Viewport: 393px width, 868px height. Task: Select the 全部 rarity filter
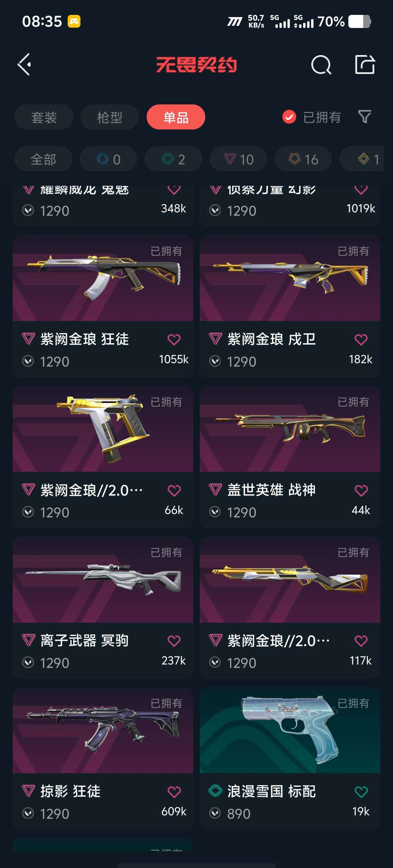point(43,159)
